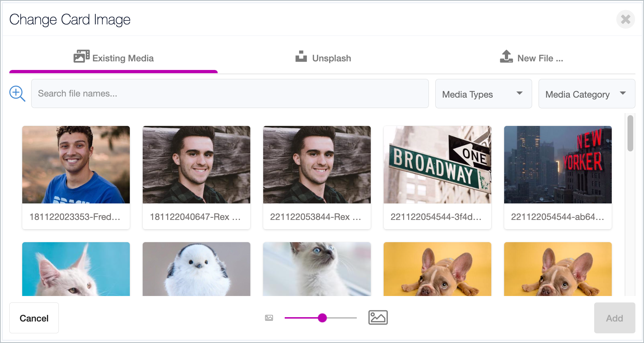Image resolution: width=644 pixels, height=343 pixels.
Task: Adjust the thumbnail size slider handle
Action: click(x=322, y=318)
